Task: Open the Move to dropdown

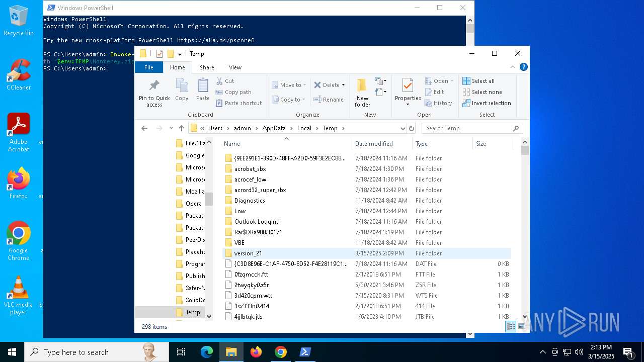Action: [289, 85]
